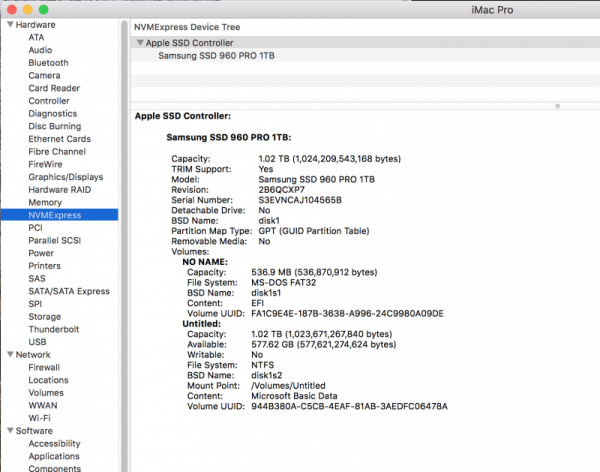Click the sidebar vertical scrollbar
Viewport: 600px width, 472px height.
(124, 245)
